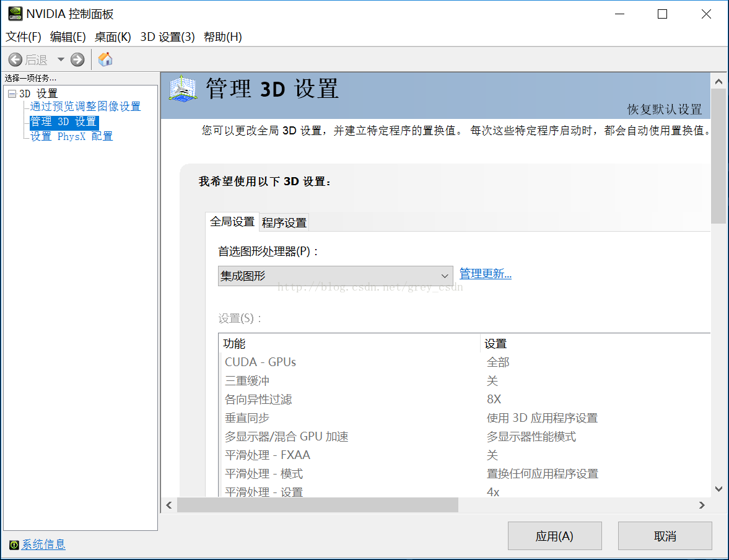Open the Home icon in toolbar
Screen dimensions: 729x560
coord(105,59)
